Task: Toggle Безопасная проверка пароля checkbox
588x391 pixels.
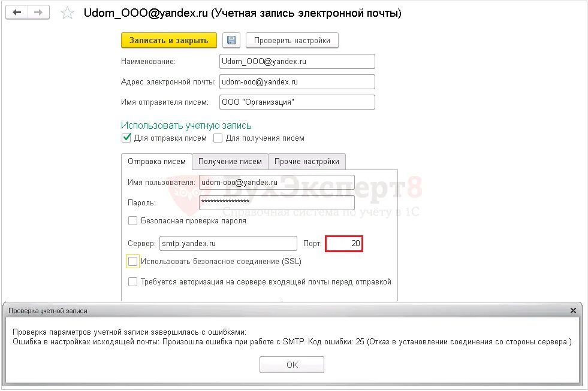Action: [132, 220]
